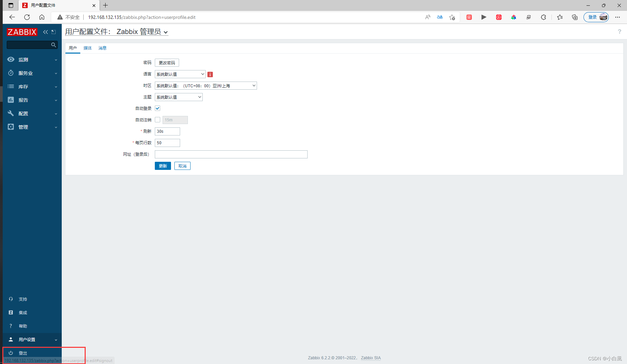The image size is (627, 364).
Task: Click the red language info icon
Action: coord(210,74)
